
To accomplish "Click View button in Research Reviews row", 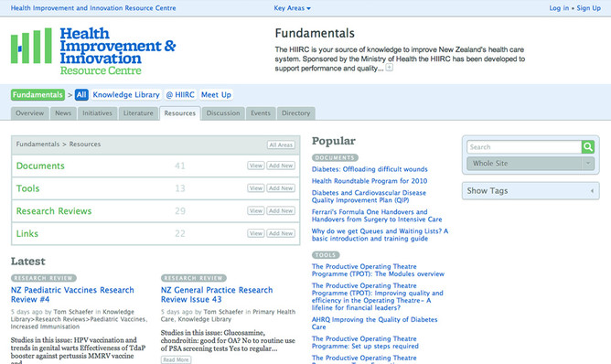I will click(256, 211).
